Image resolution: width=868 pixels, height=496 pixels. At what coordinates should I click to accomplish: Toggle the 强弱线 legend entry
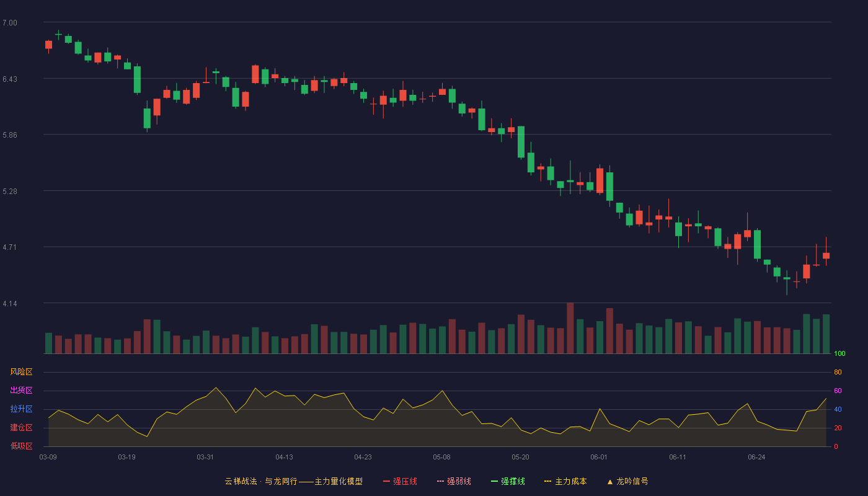coord(454,481)
